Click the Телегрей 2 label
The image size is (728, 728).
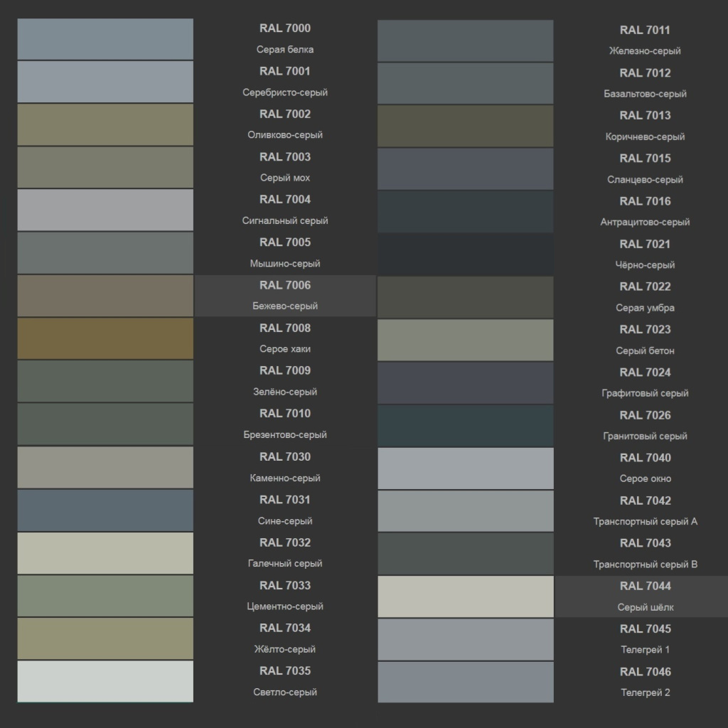pyautogui.click(x=646, y=692)
